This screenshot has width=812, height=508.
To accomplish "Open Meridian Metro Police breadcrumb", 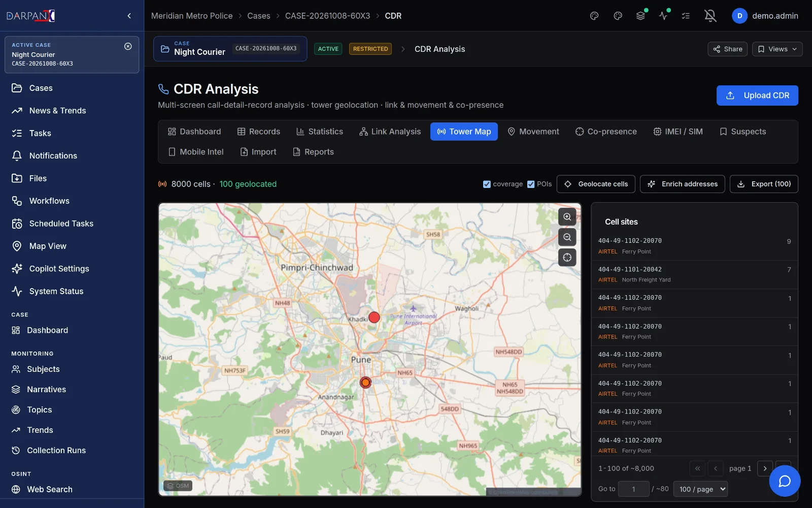I will click(x=192, y=16).
